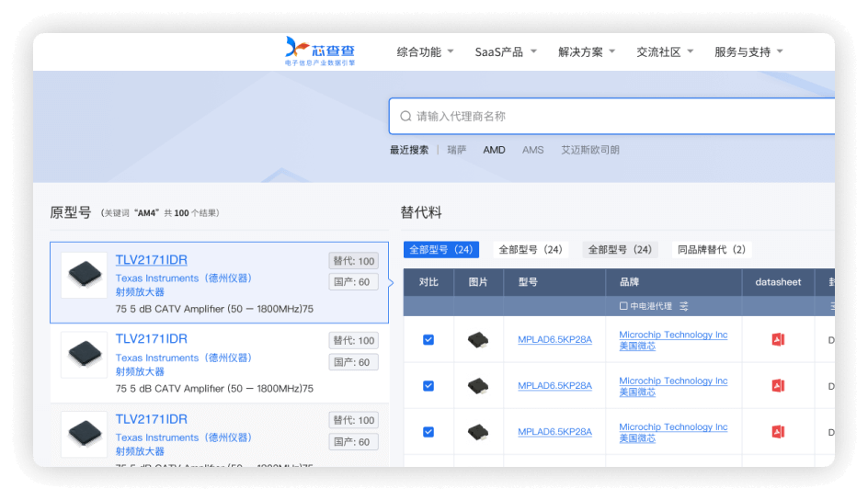Toggle the compare checkbox in second table row

[x=428, y=386]
